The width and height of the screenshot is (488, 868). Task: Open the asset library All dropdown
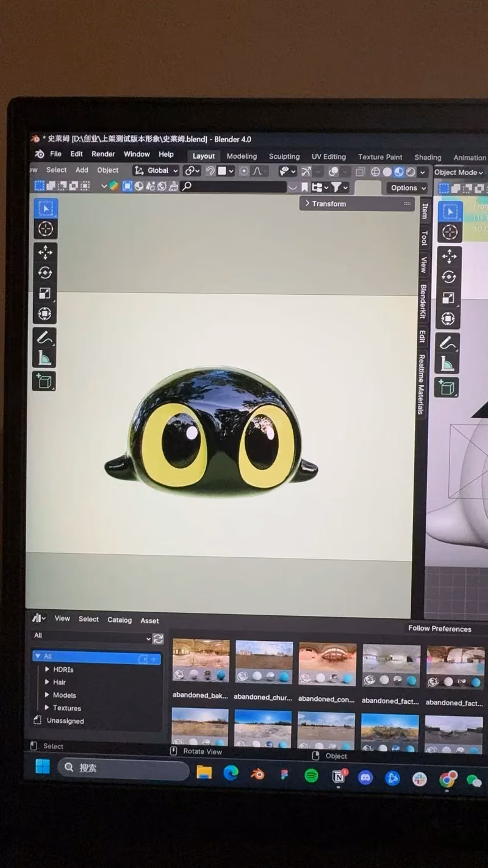91,637
